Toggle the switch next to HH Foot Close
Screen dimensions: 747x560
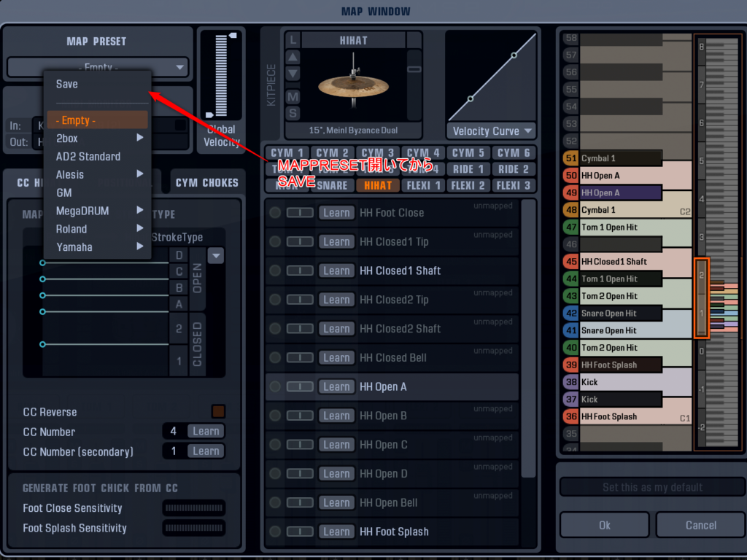[300, 213]
